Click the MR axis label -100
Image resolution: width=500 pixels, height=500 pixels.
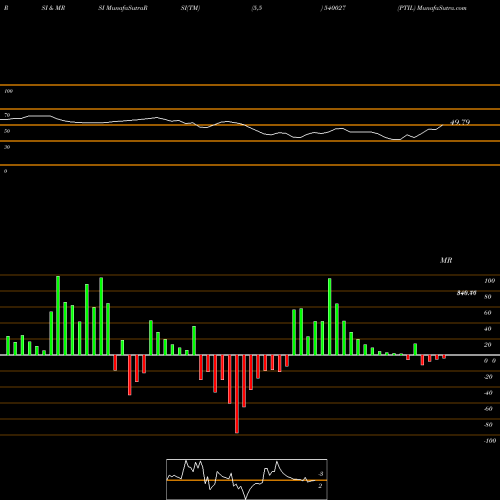click(x=489, y=441)
